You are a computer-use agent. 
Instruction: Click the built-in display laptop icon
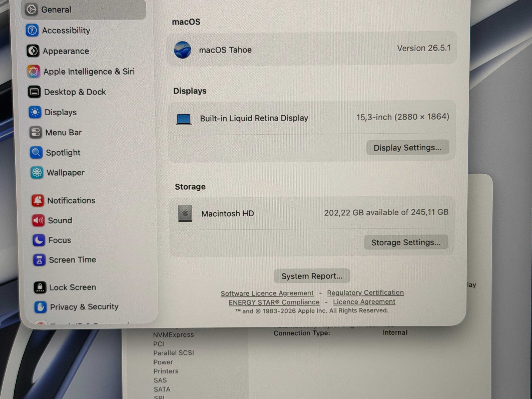pyautogui.click(x=184, y=119)
